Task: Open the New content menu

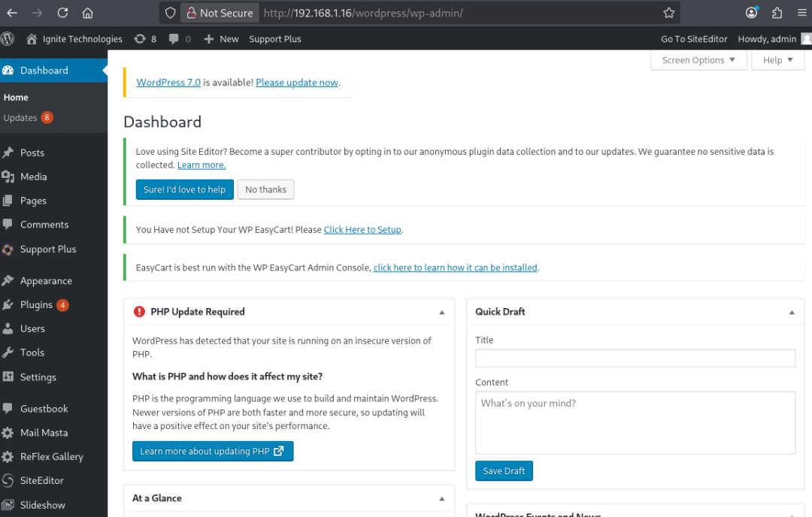Action: [x=222, y=39]
